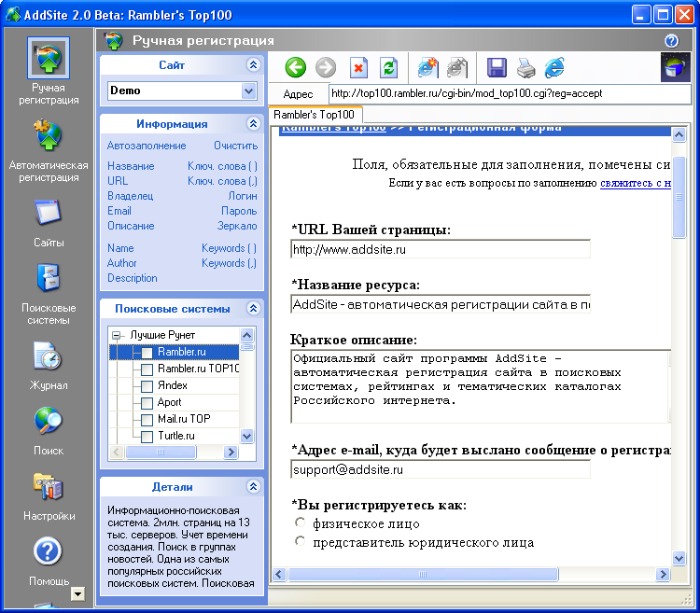Click the colored autofill form page icon
Screen dimensions: 700x613
(x=427, y=68)
